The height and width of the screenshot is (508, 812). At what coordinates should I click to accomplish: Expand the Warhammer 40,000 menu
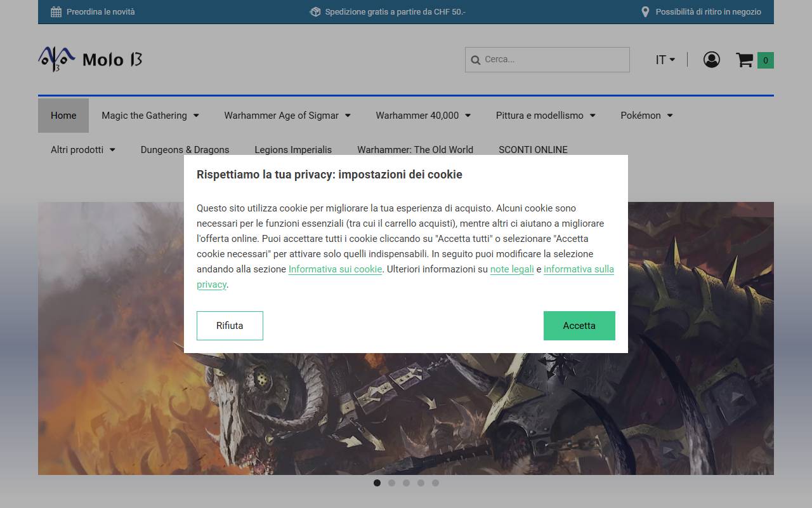coord(423,116)
